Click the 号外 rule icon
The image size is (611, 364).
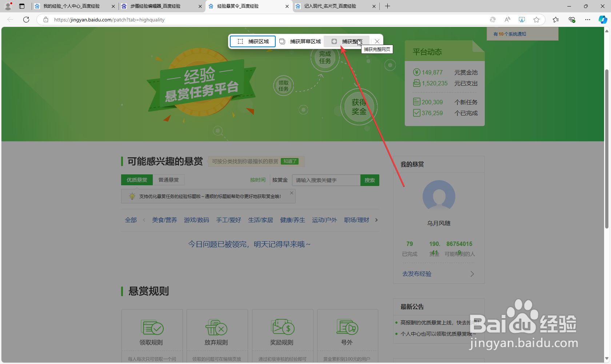coord(347,328)
